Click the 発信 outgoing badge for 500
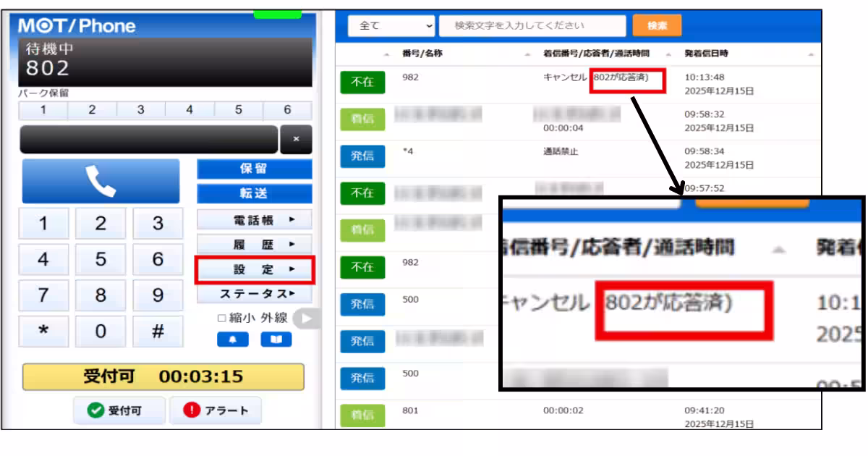The width and height of the screenshot is (868, 456). click(362, 305)
